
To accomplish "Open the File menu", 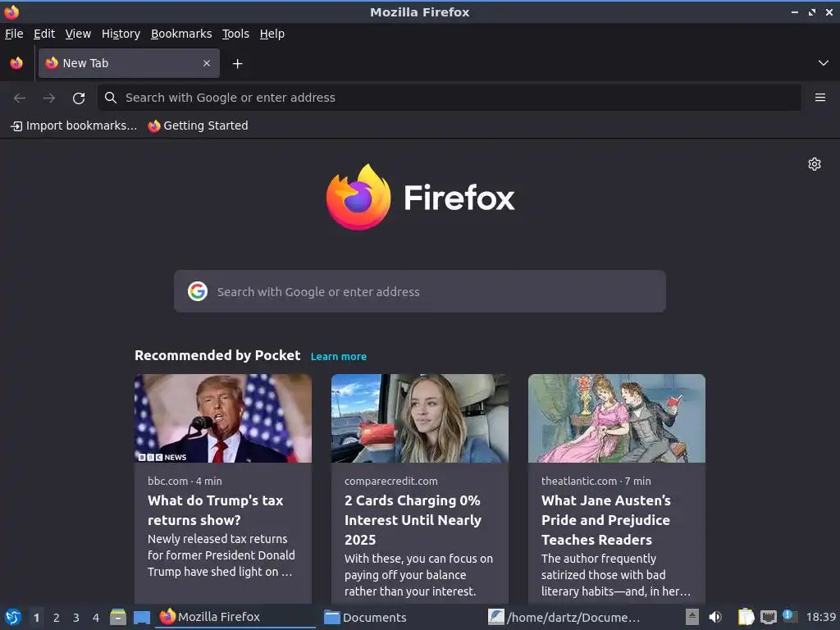I will [14, 34].
